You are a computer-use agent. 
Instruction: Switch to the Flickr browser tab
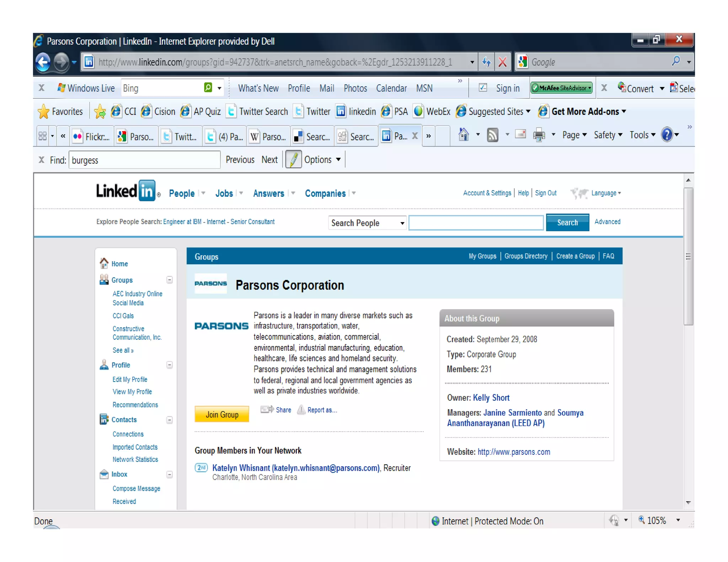92,136
